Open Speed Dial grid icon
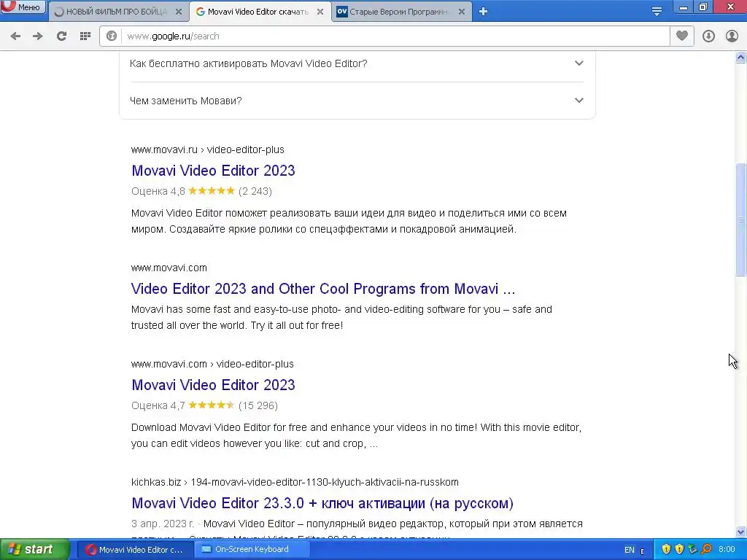Viewport: 747px width, 560px height. [x=85, y=36]
